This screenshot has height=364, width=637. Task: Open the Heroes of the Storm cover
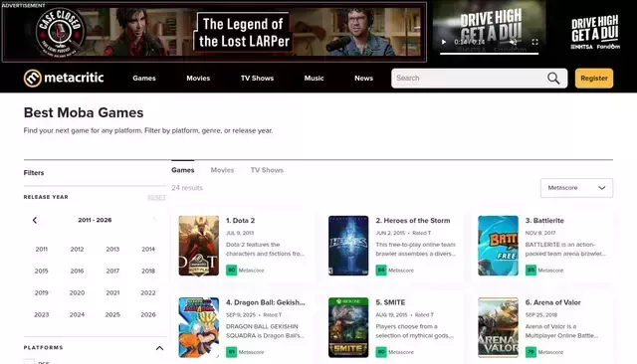348,246
